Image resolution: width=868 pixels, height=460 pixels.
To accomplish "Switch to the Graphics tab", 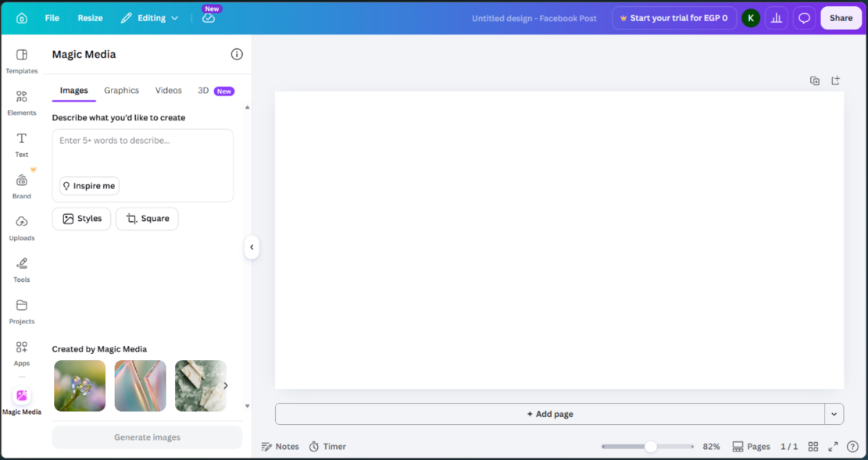I will point(122,91).
